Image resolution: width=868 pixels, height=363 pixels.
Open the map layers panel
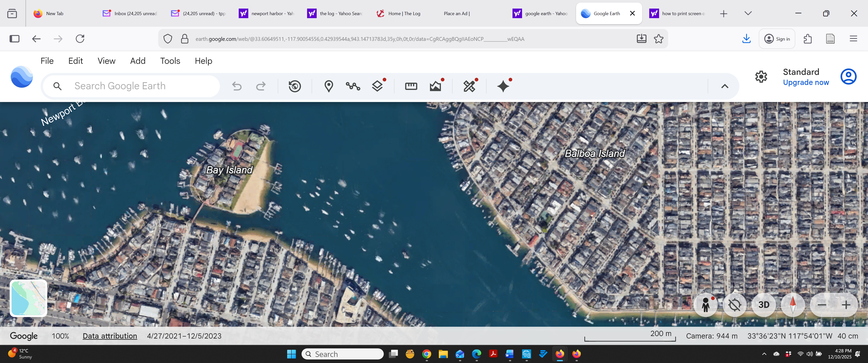[x=377, y=86]
